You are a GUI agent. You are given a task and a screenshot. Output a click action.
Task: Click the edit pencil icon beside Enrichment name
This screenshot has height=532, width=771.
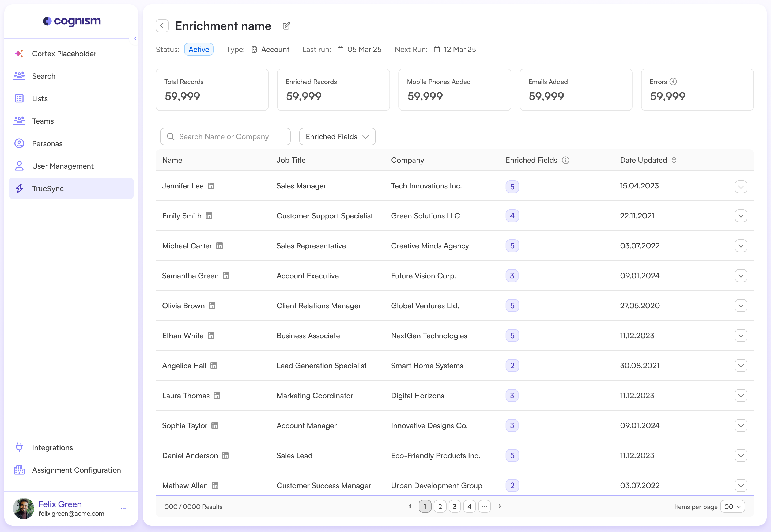pyautogui.click(x=286, y=26)
